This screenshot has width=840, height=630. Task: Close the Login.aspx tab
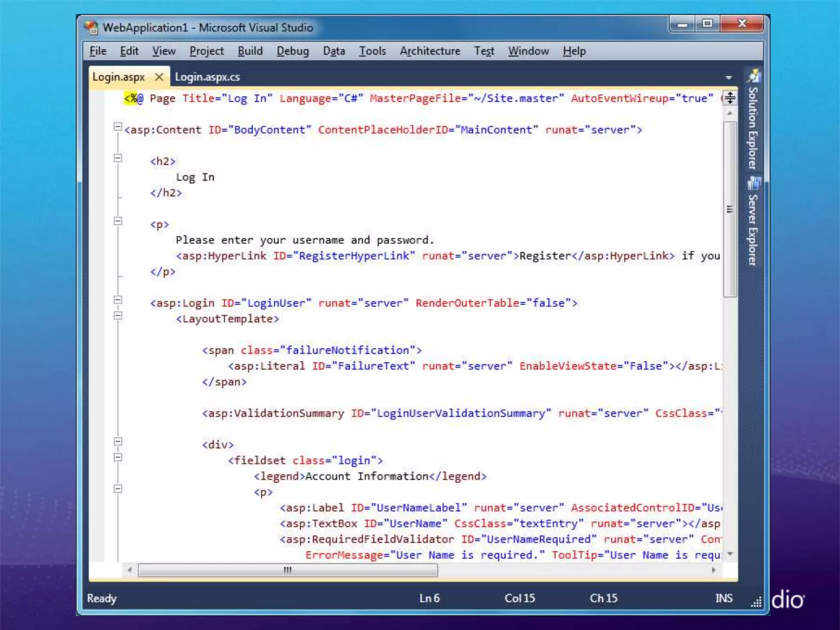coord(159,77)
